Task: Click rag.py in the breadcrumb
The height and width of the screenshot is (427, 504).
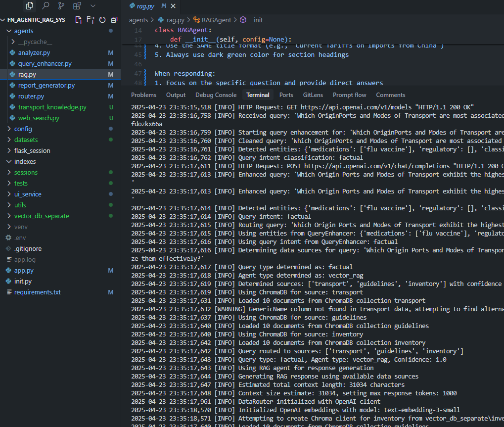Action: click(x=176, y=20)
